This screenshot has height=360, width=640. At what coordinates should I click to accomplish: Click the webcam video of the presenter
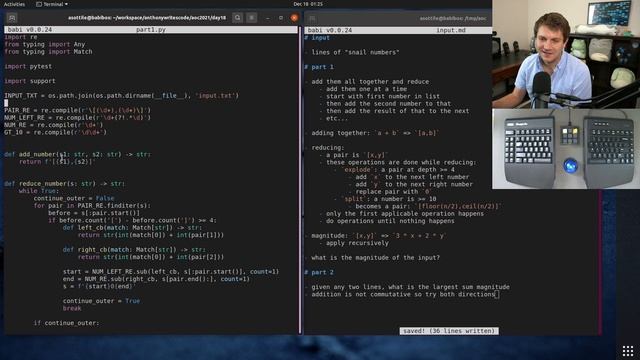tap(566, 54)
